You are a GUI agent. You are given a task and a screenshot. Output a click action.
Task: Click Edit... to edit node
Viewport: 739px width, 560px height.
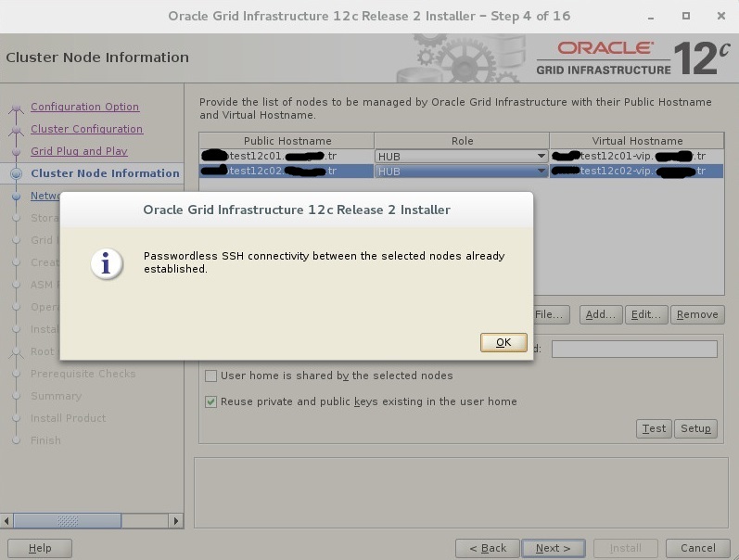pyautogui.click(x=646, y=314)
